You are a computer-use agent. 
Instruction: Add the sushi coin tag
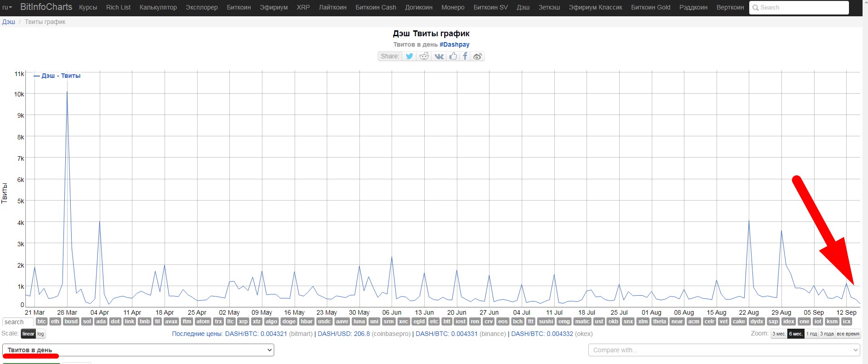pos(546,321)
